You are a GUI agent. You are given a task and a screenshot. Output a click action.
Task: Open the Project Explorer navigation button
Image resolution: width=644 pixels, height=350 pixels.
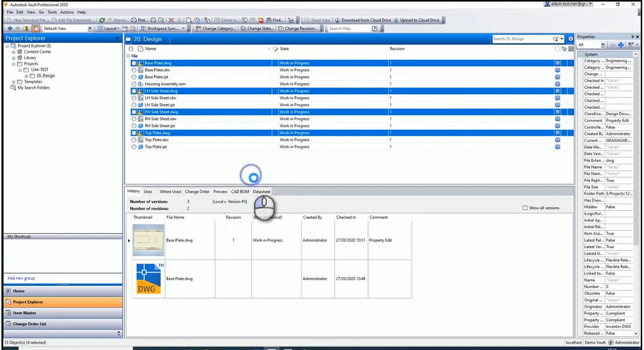(x=63, y=302)
